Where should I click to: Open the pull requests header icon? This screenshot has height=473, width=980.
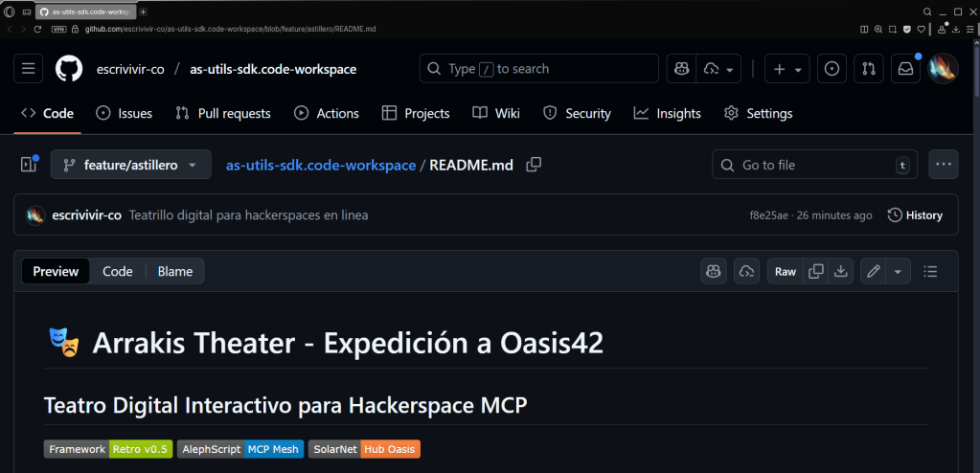[868, 69]
